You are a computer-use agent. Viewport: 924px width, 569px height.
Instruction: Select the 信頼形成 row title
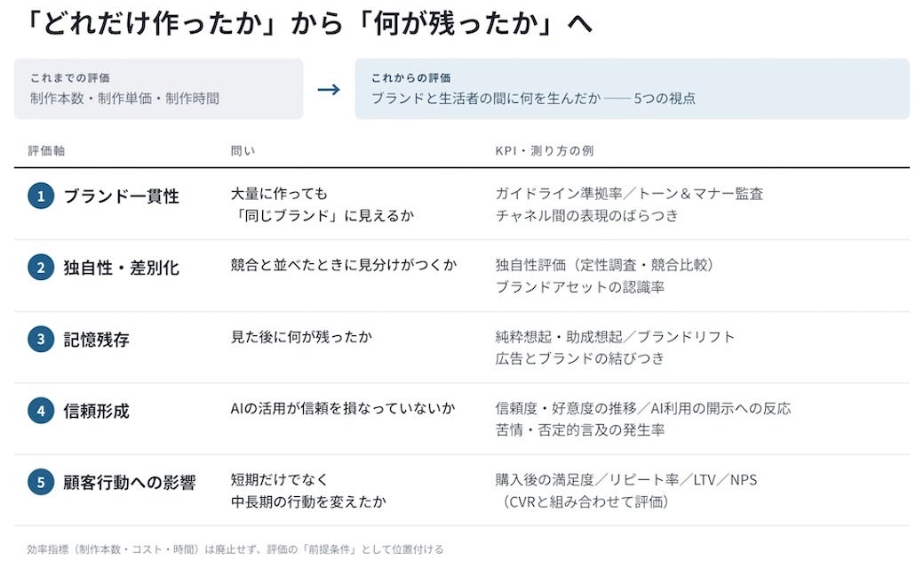(97, 411)
